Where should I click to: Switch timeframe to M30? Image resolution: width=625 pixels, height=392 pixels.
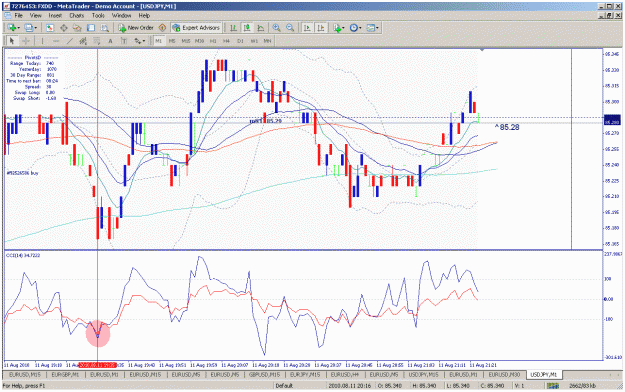click(199, 41)
